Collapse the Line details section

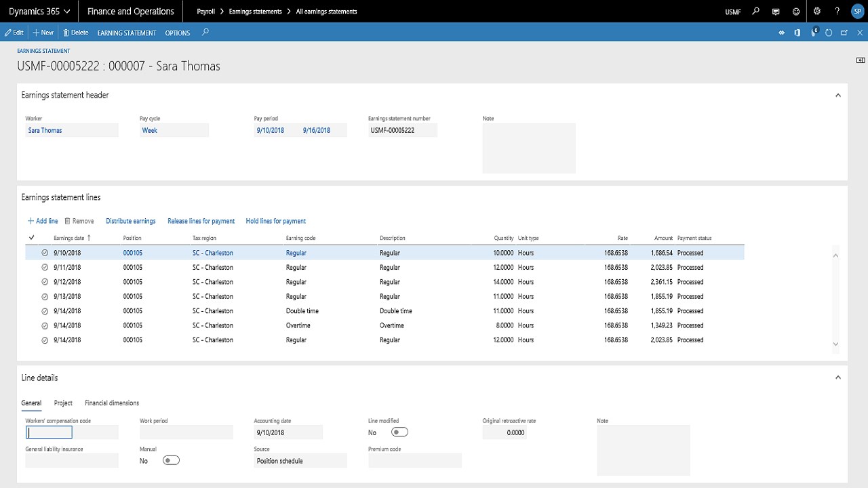tap(838, 378)
